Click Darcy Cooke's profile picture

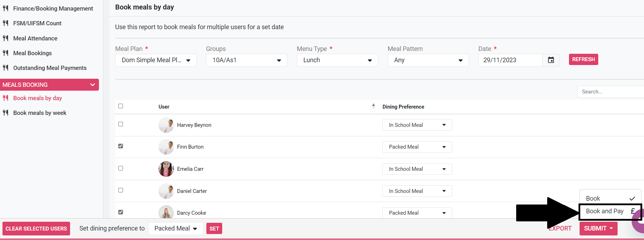click(166, 212)
